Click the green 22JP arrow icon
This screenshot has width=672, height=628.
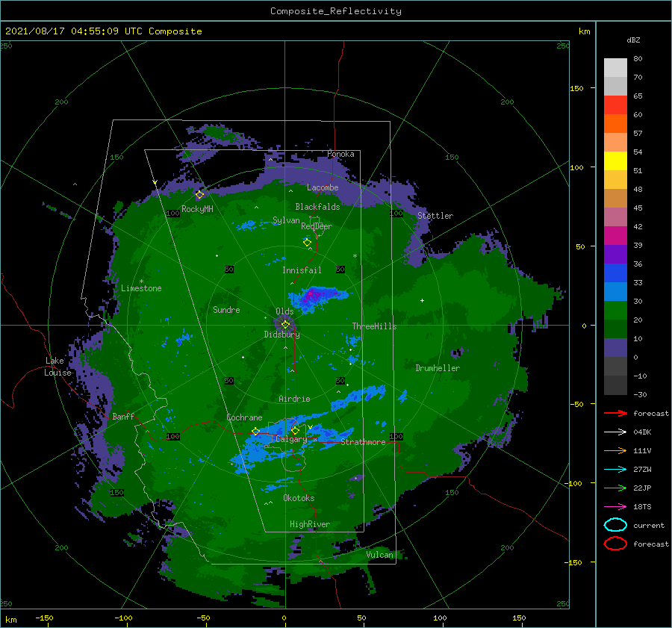pos(615,488)
